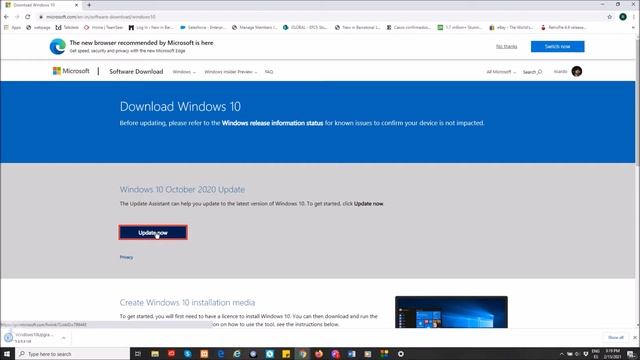
Task: Click the Windows 10 October 2020 Update heading
Action: 182,189
